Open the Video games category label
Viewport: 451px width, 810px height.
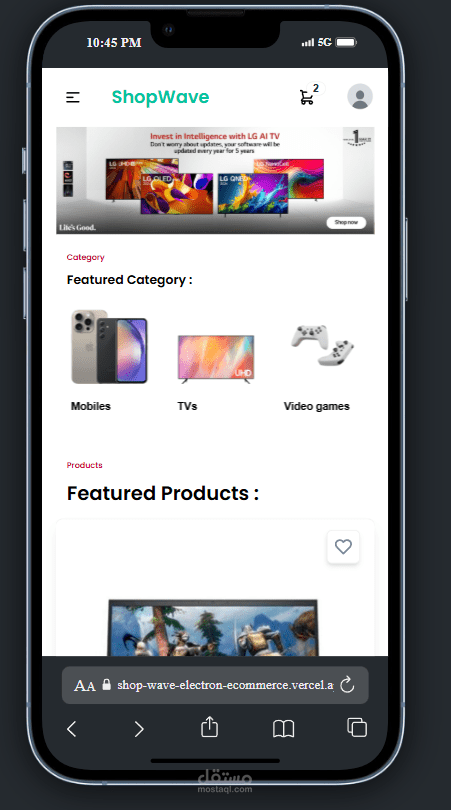coord(317,407)
